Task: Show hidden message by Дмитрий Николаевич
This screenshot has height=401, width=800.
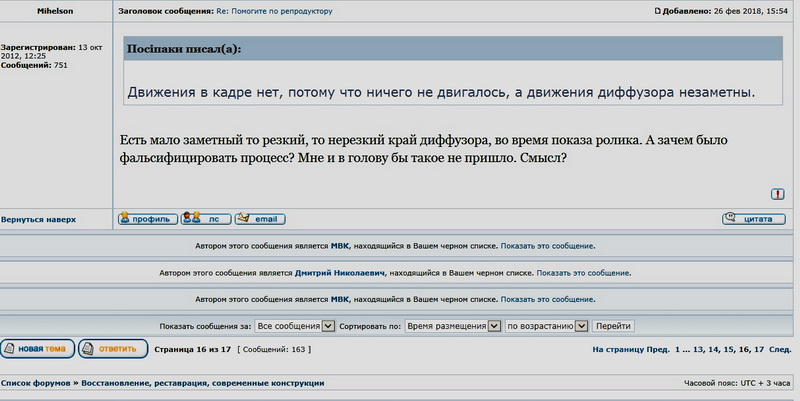Action: (583, 273)
